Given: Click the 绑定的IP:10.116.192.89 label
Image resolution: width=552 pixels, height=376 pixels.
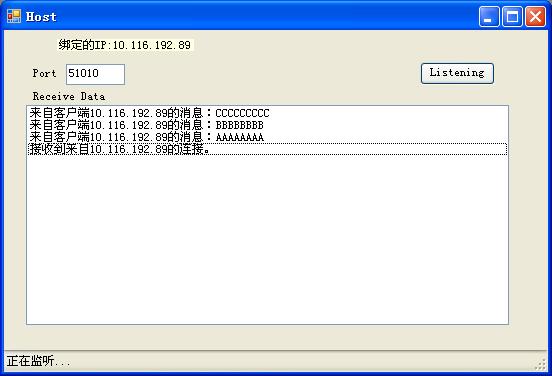Looking at the screenshot, I should point(125,45).
